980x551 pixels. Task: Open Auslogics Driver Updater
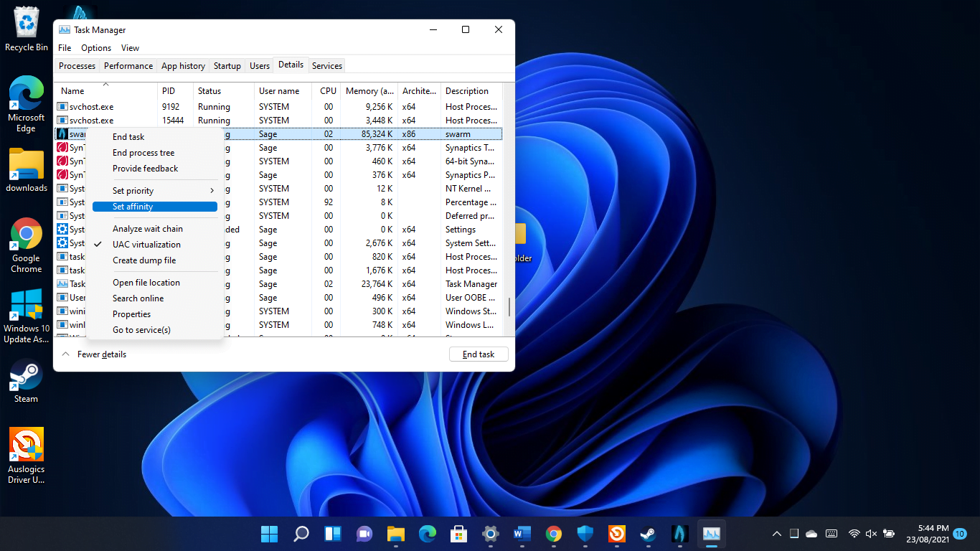(x=26, y=445)
